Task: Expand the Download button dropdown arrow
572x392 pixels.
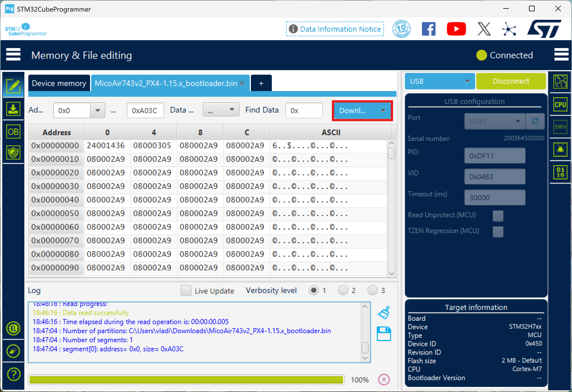Action: coord(383,111)
